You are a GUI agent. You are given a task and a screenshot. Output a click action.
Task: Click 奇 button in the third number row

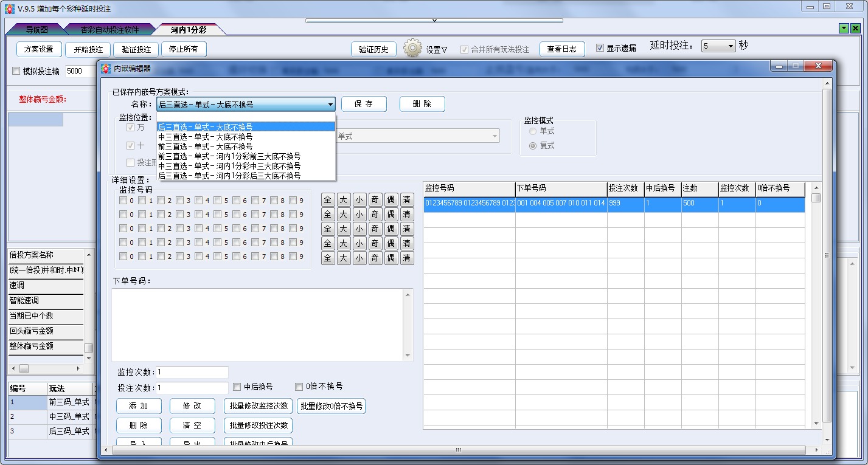(x=375, y=229)
